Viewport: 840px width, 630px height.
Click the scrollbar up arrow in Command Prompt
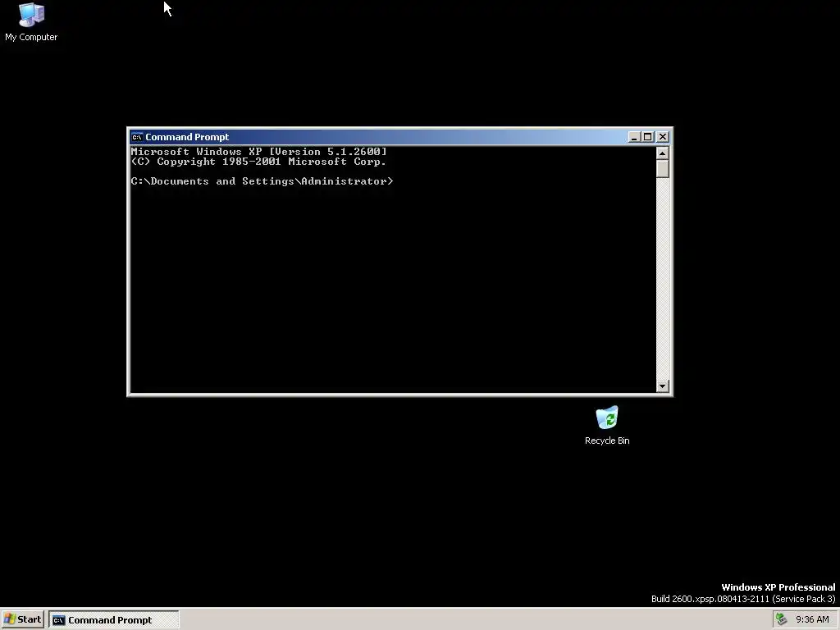click(663, 153)
